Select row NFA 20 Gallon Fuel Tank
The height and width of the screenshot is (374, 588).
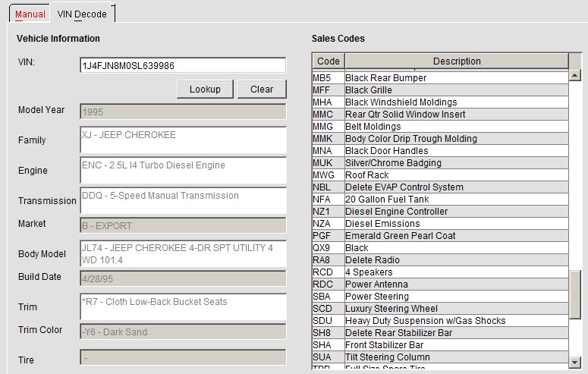coord(440,200)
